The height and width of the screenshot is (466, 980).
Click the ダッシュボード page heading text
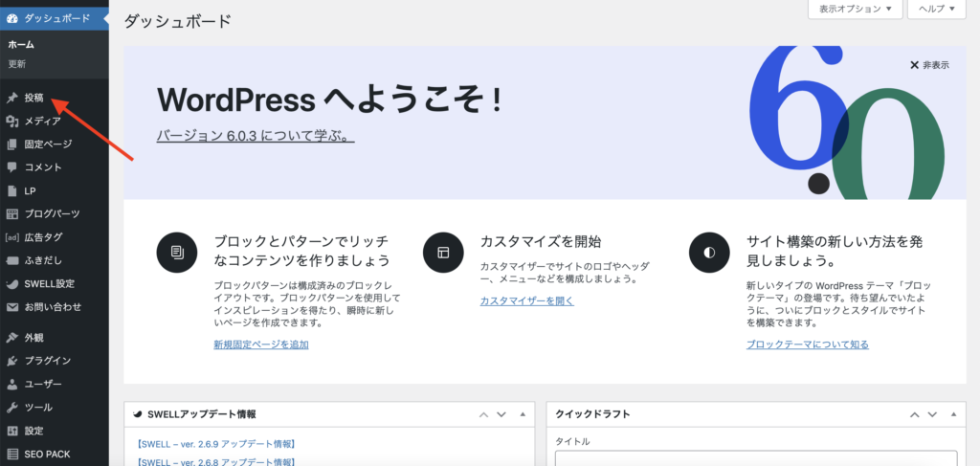177,21
